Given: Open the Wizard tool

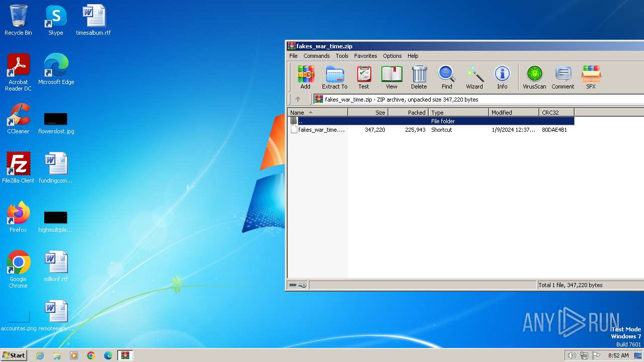Looking at the screenshot, I should coord(474,77).
